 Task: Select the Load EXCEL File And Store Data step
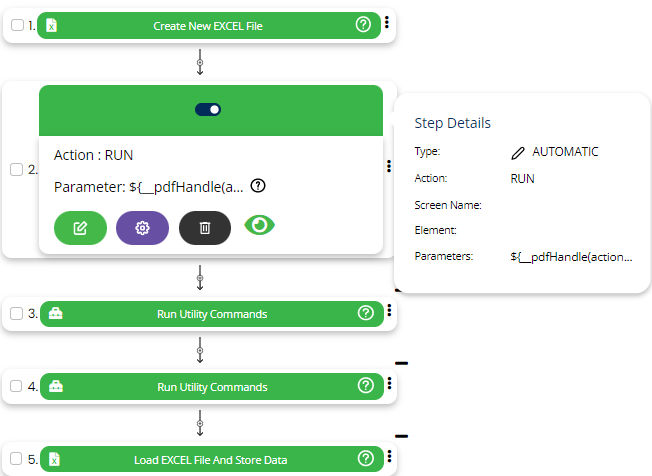pos(210,460)
